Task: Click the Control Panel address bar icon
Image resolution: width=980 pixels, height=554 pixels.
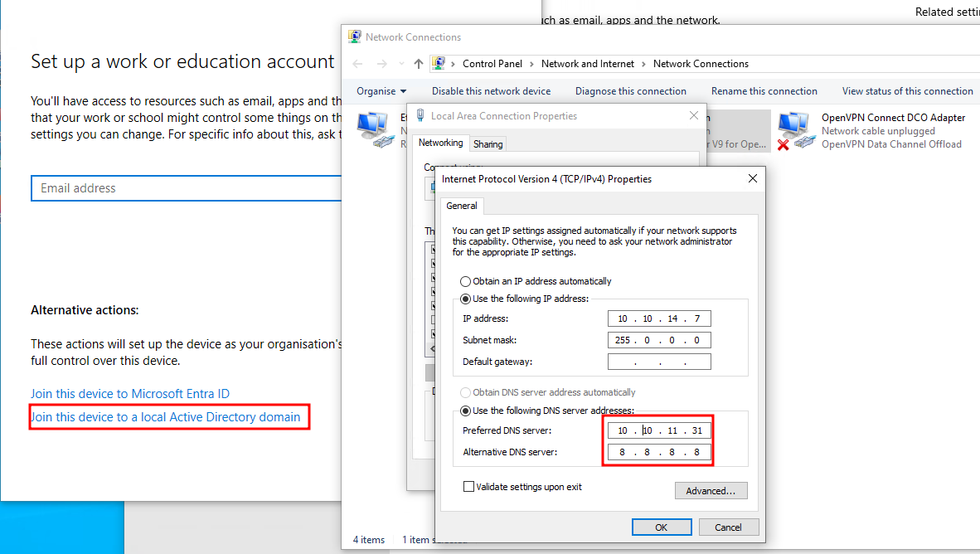Action: pyautogui.click(x=439, y=64)
